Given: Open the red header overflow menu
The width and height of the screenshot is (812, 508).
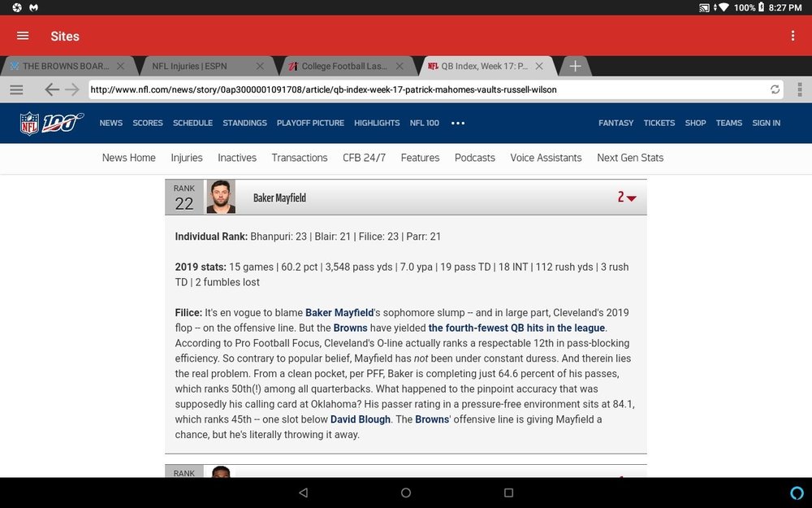Looking at the screenshot, I should tap(793, 36).
